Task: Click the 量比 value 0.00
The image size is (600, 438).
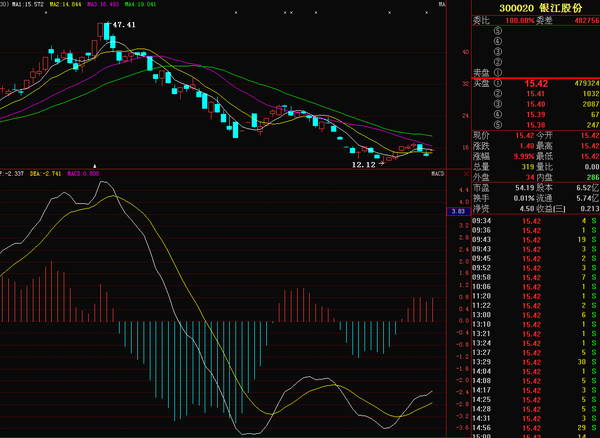Action: (x=592, y=167)
